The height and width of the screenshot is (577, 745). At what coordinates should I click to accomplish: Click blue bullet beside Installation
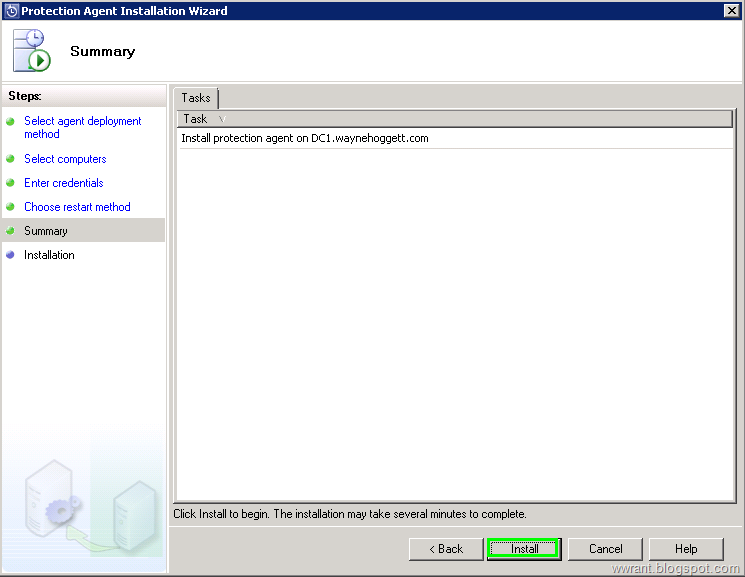(x=10, y=255)
